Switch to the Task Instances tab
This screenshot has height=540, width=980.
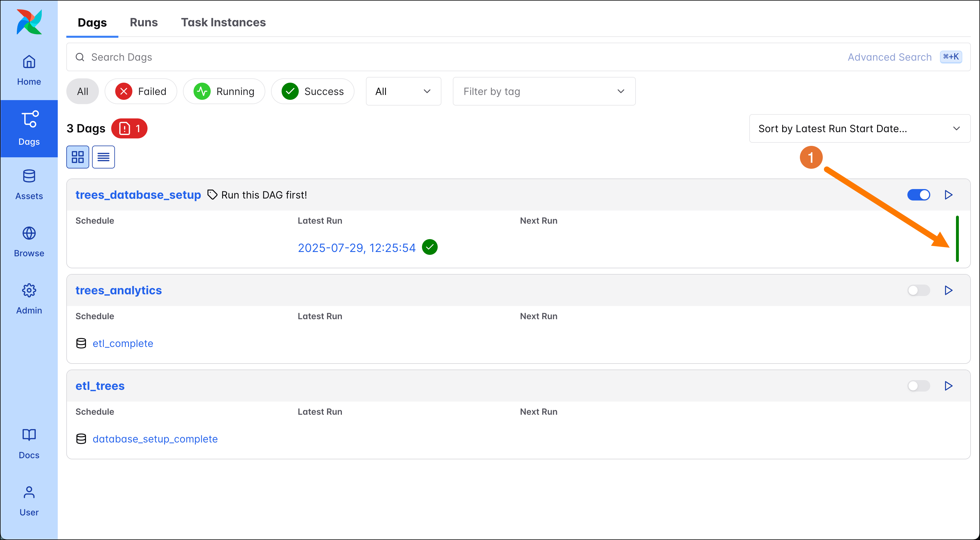tap(223, 23)
